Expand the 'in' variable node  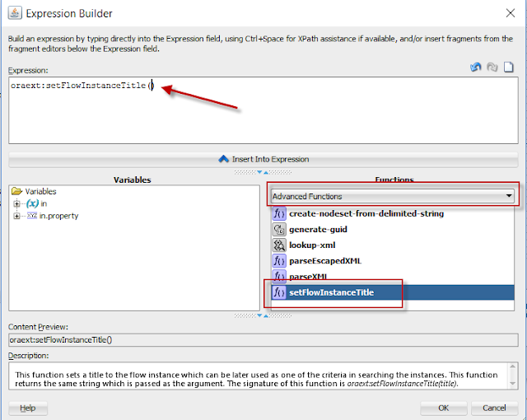click(x=16, y=203)
